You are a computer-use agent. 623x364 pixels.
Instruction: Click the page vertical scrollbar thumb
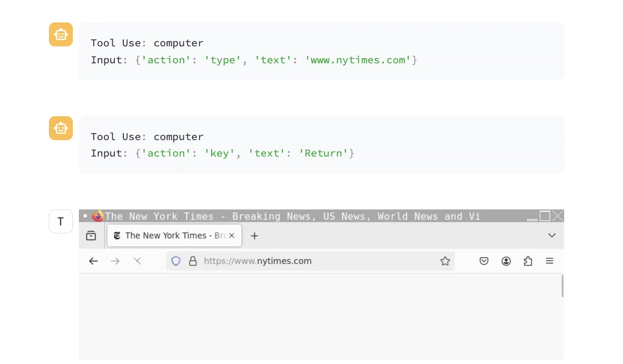[562, 286]
